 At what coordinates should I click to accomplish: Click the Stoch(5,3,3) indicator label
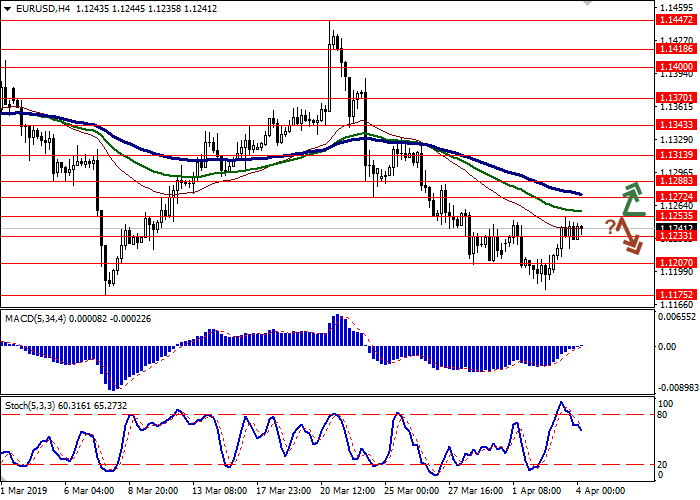click(30, 405)
